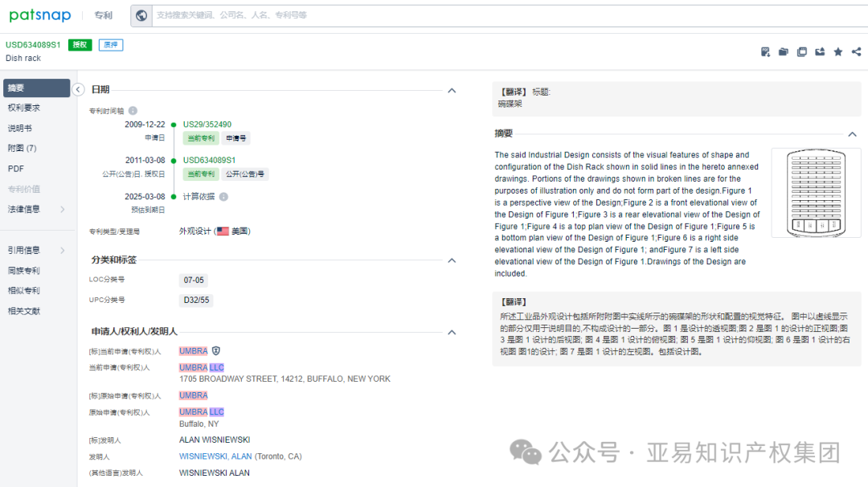868x487 pixels.
Task: Expand 引用信息 submenu arrow
Action: pos(63,250)
